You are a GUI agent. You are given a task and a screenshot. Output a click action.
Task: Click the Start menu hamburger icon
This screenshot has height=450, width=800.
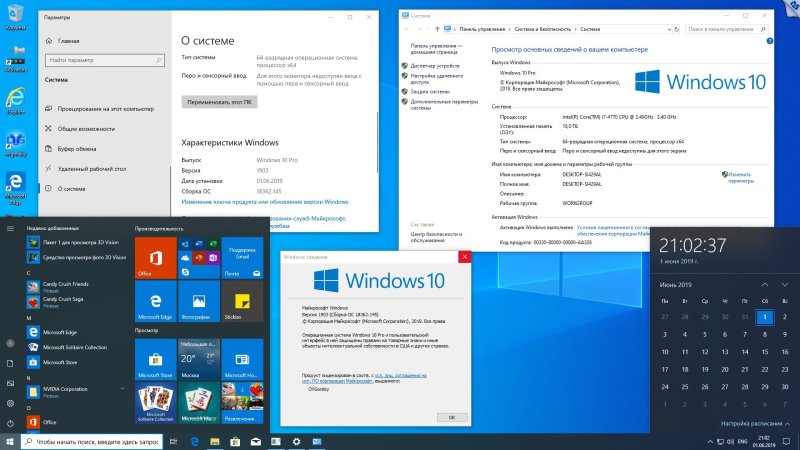[10, 228]
